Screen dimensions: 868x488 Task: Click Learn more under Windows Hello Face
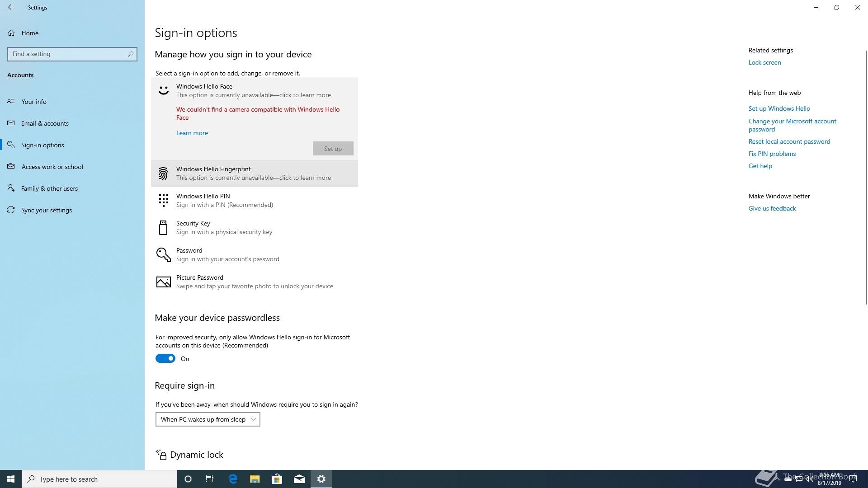tap(192, 133)
